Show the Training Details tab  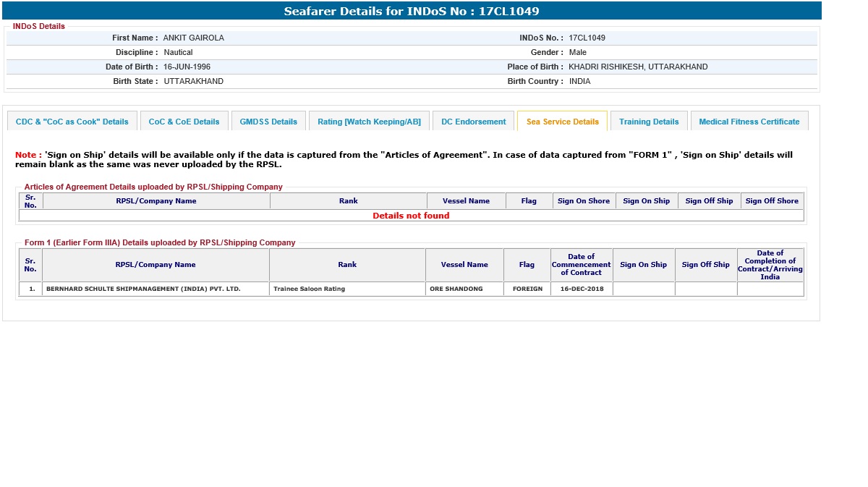click(x=649, y=122)
